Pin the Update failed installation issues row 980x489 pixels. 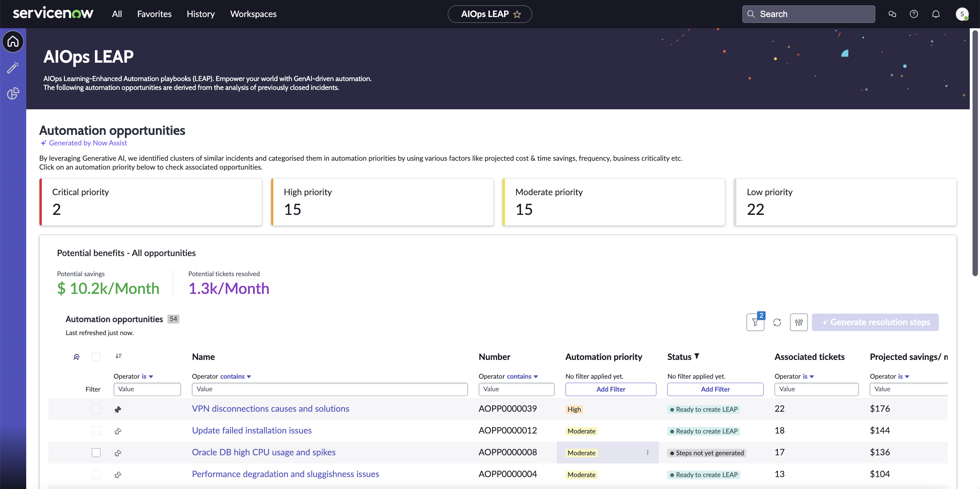tap(118, 431)
